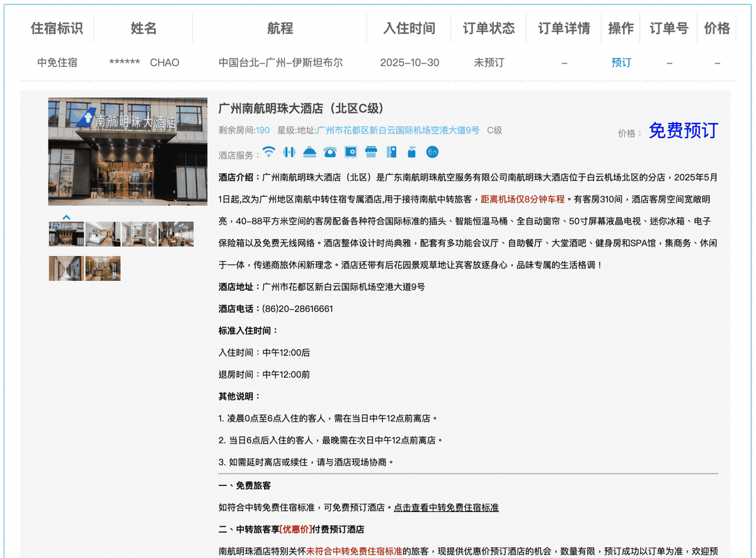
Task: Click the 操作 column header
Action: tap(621, 28)
